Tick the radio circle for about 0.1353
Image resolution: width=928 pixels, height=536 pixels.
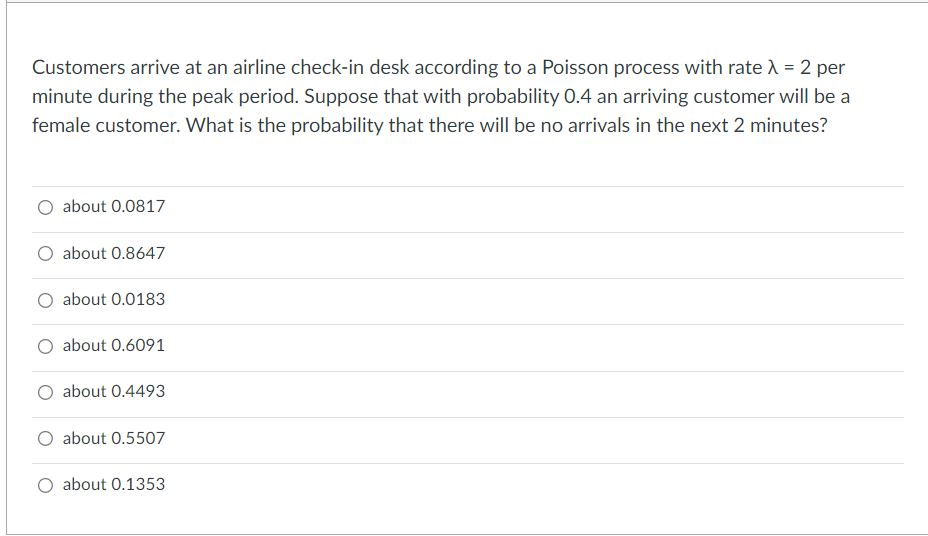point(46,485)
